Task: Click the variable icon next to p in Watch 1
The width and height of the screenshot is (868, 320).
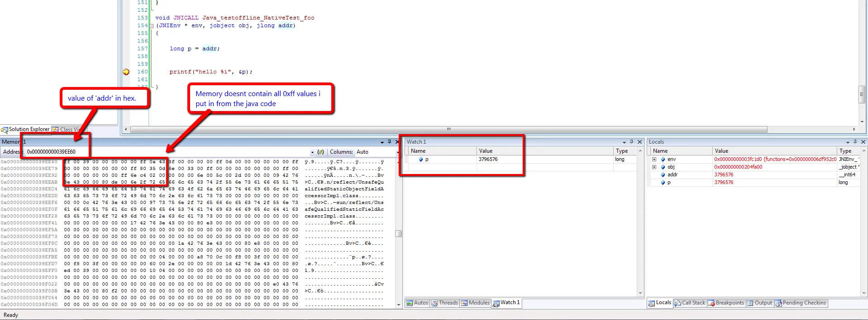Action: click(421, 160)
